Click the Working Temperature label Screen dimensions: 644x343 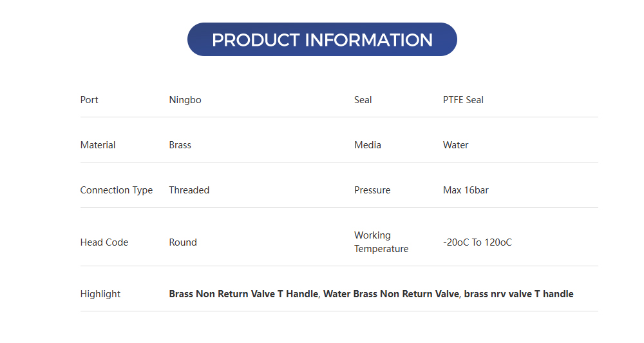tap(381, 242)
